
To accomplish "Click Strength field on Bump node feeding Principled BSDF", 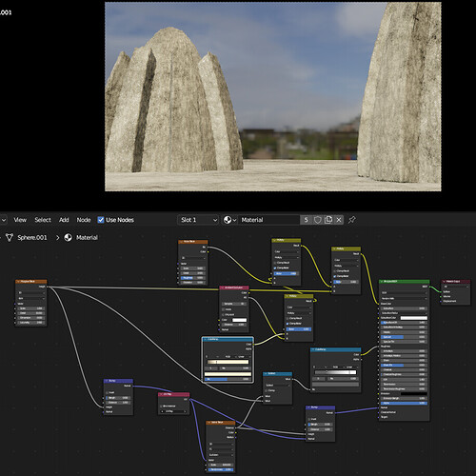I will (x=320, y=425).
